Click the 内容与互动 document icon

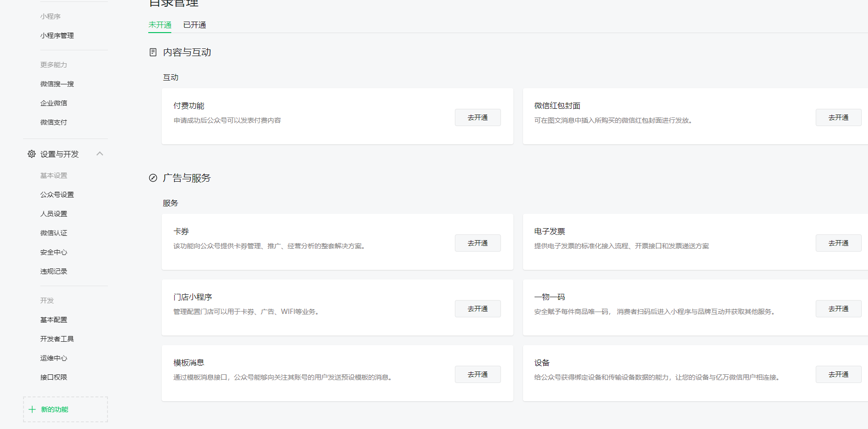(x=153, y=52)
